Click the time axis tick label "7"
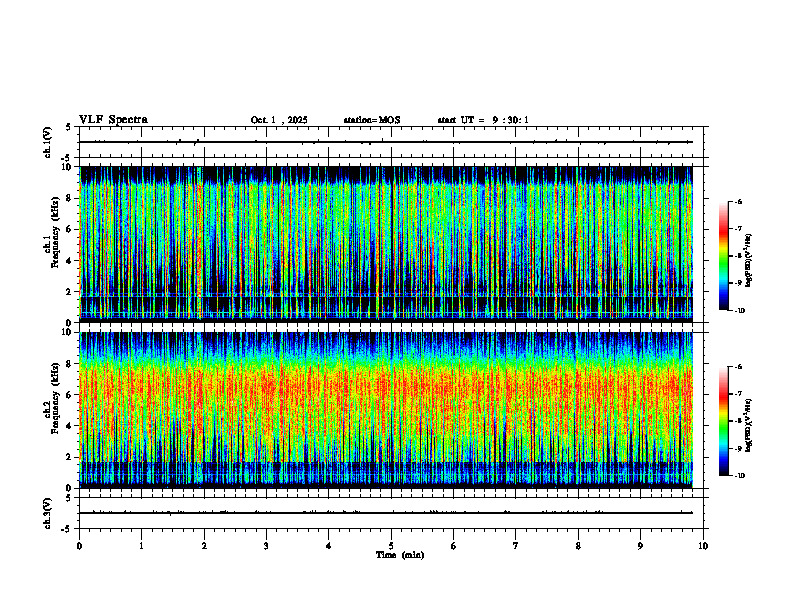 pos(516,545)
